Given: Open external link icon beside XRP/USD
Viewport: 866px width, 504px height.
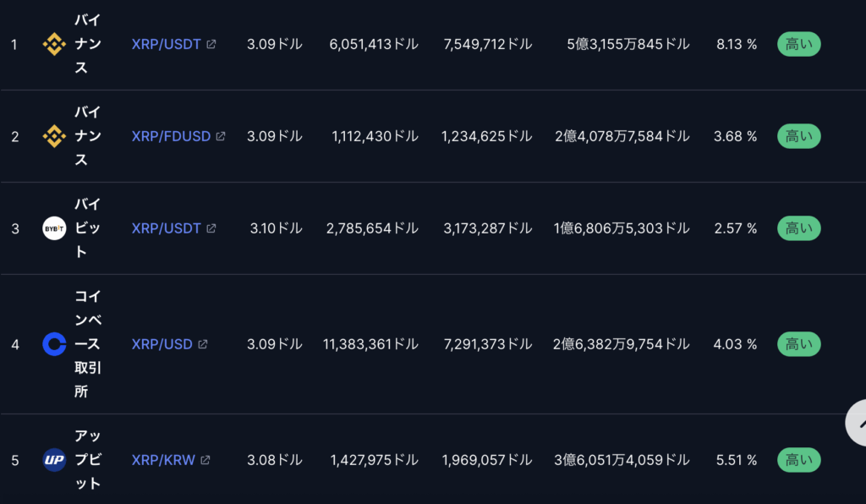Looking at the screenshot, I should pos(203,344).
